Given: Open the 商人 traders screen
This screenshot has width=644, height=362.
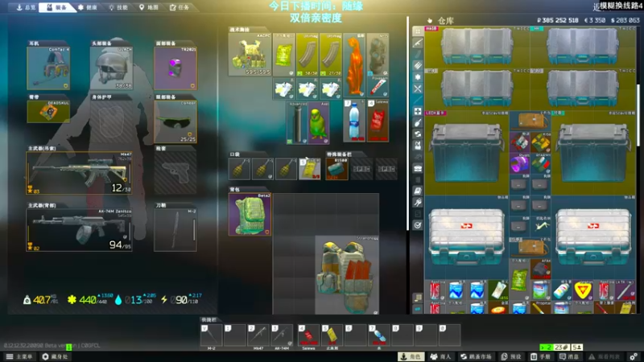Looking at the screenshot, I should pos(440,356).
